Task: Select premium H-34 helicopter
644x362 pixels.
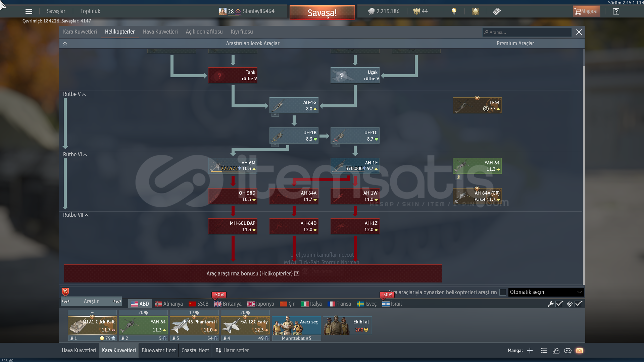Action: [x=477, y=106]
